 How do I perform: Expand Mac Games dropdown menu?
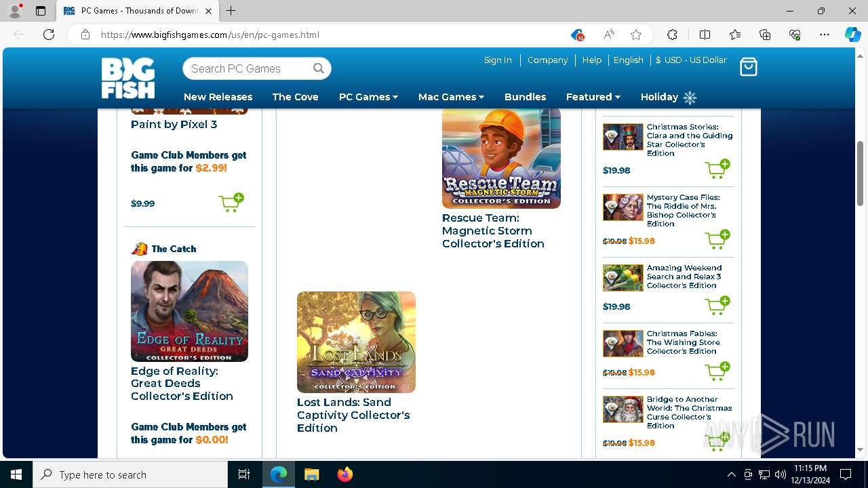(451, 97)
